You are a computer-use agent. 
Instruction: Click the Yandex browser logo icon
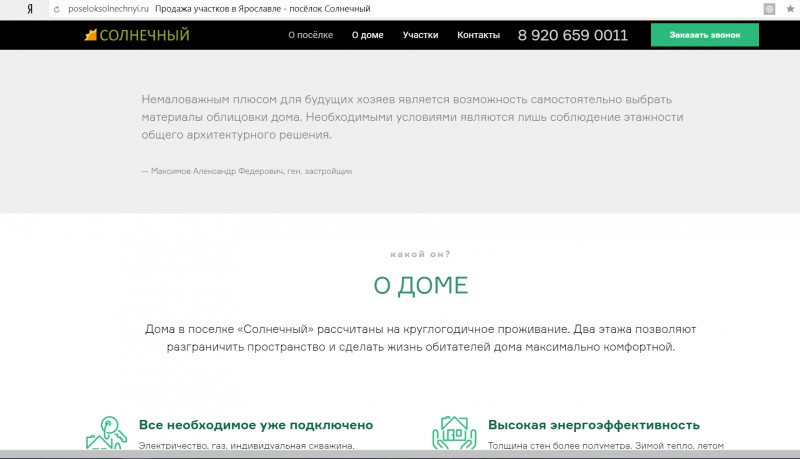coord(30,9)
